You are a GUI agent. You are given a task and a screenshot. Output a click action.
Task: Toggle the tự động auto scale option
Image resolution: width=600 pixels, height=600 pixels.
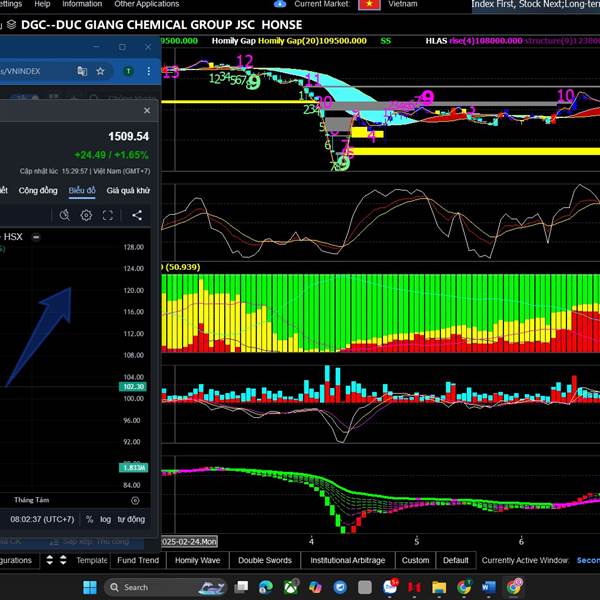(131, 519)
